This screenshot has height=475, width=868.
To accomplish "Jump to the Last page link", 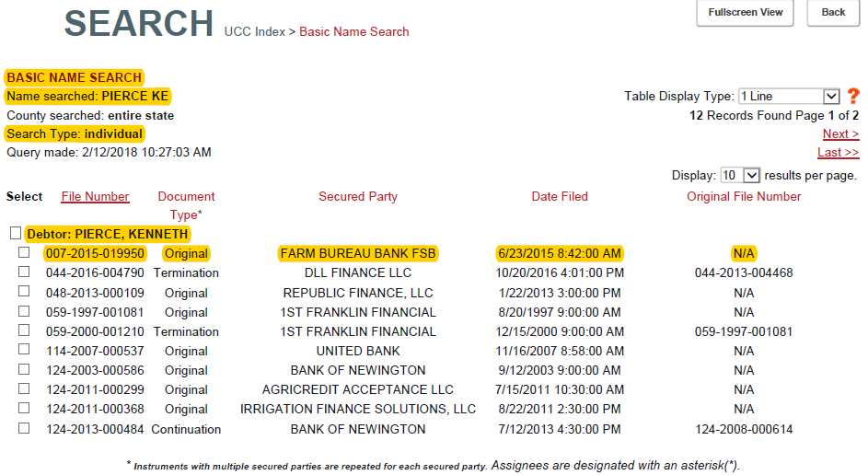I will tap(838, 153).
